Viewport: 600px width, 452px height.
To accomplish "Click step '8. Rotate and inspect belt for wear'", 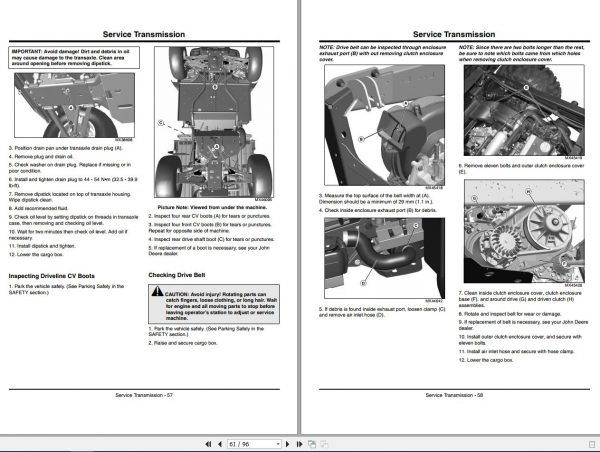I will pyautogui.click(x=510, y=314).
